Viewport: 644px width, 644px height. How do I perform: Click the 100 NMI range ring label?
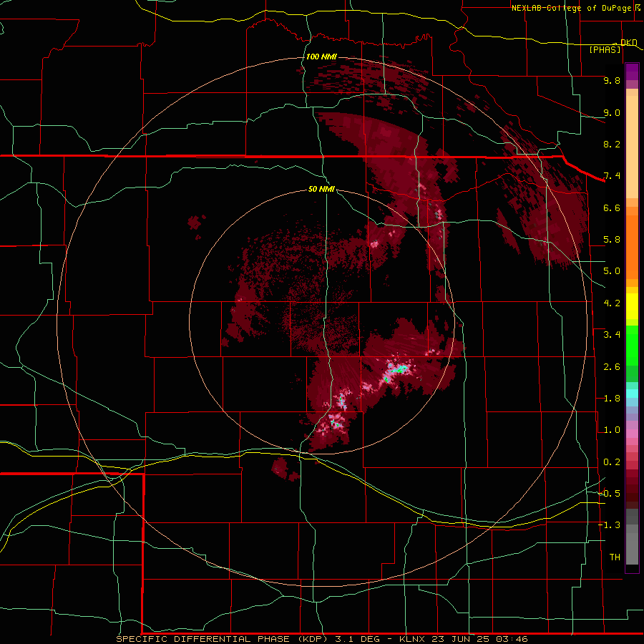pyautogui.click(x=321, y=57)
